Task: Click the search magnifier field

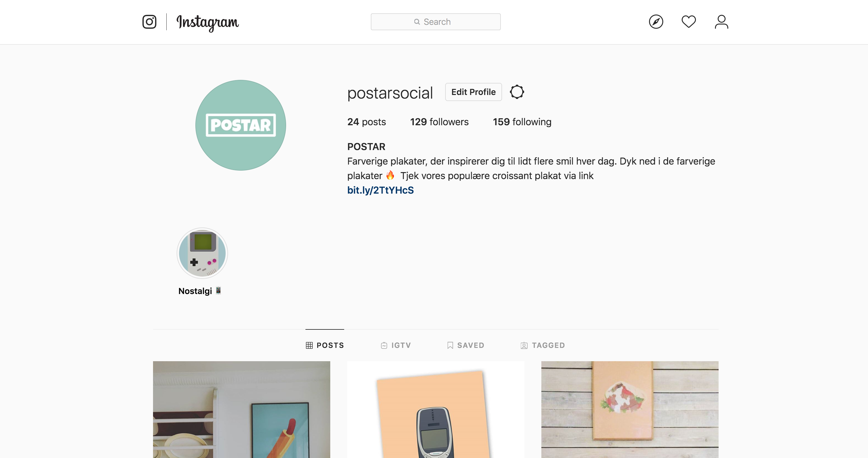Action: tap(435, 22)
